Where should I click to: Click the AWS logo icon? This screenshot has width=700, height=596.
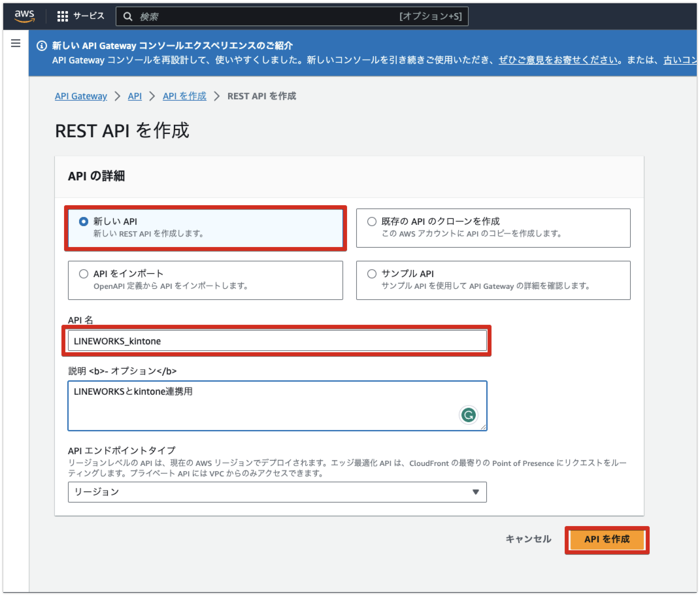24,16
